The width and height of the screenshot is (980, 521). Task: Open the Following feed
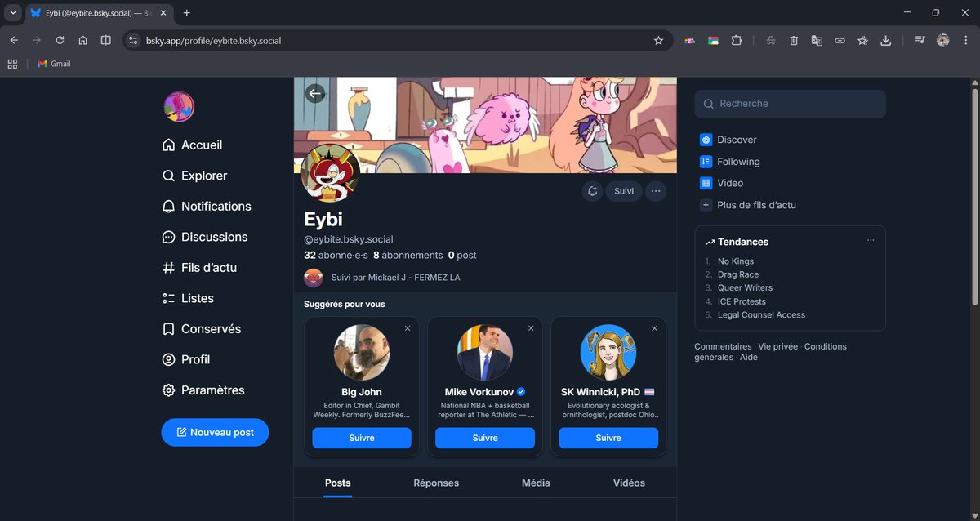click(x=730, y=162)
